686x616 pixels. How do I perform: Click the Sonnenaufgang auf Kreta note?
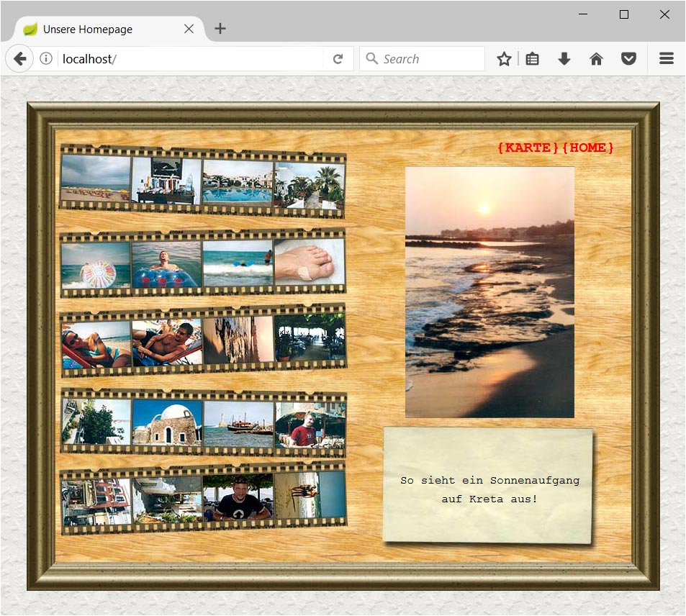point(488,486)
